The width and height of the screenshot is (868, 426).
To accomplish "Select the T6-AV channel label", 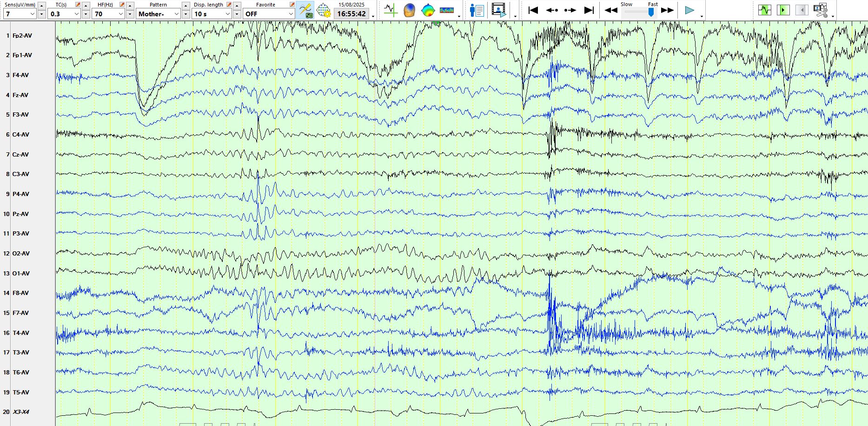I will coord(20,372).
